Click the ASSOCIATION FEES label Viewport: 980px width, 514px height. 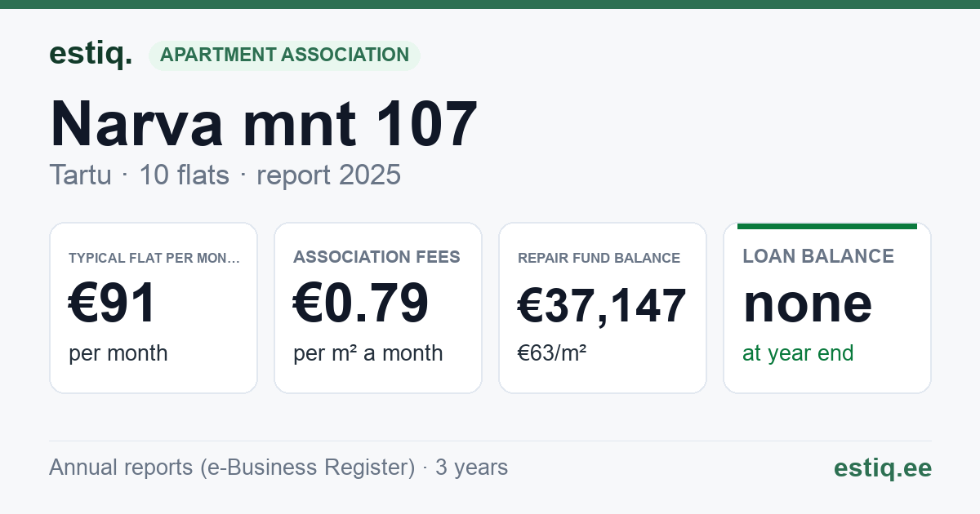pos(376,257)
